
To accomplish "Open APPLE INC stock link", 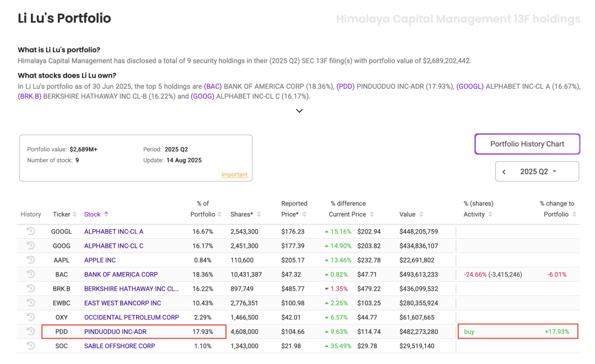I will (100, 260).
